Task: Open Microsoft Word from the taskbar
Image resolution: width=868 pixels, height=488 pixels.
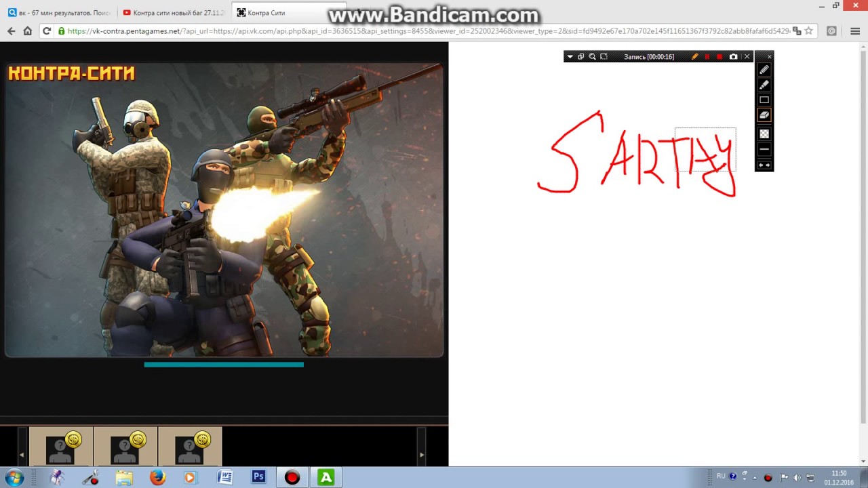Action: (224, 477)
